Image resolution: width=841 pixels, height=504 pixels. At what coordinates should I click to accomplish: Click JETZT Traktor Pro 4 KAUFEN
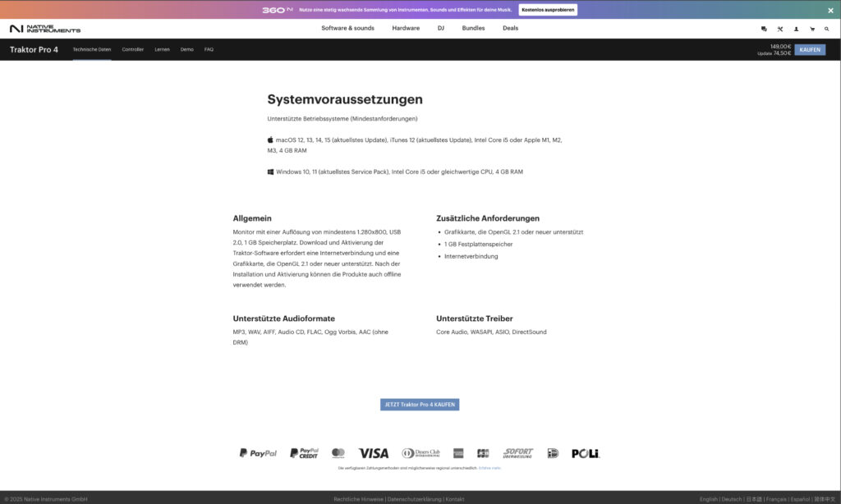(x=420, y=404)
